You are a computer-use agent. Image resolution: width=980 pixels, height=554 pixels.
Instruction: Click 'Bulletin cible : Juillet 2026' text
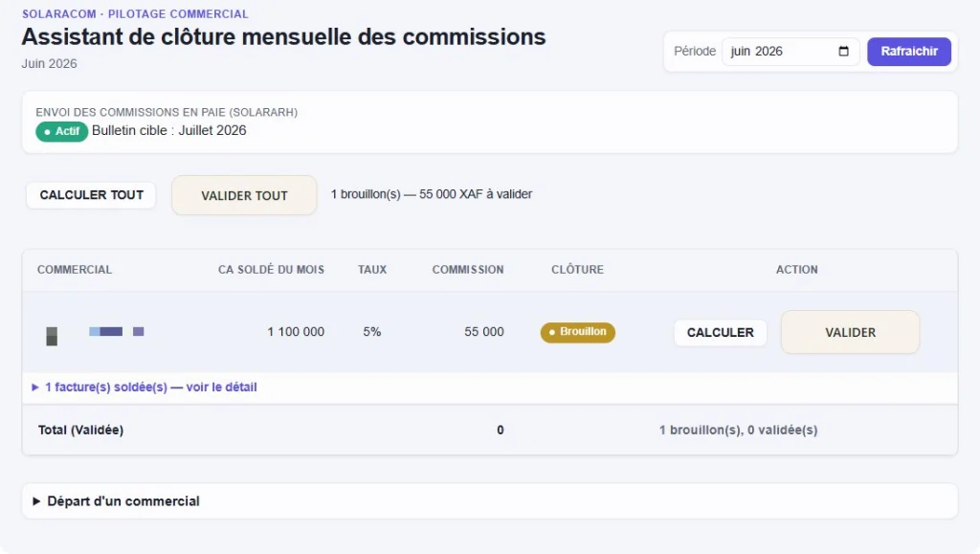(168, 130)
